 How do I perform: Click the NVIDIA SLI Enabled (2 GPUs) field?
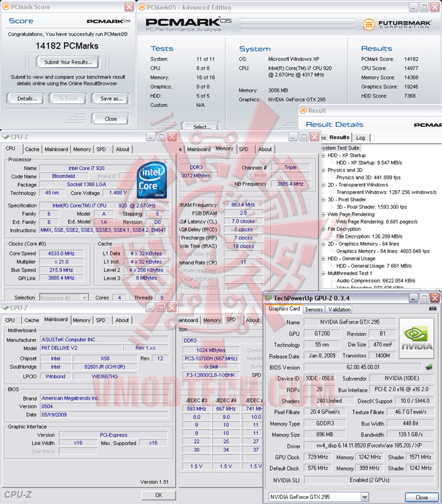(369, 480)
